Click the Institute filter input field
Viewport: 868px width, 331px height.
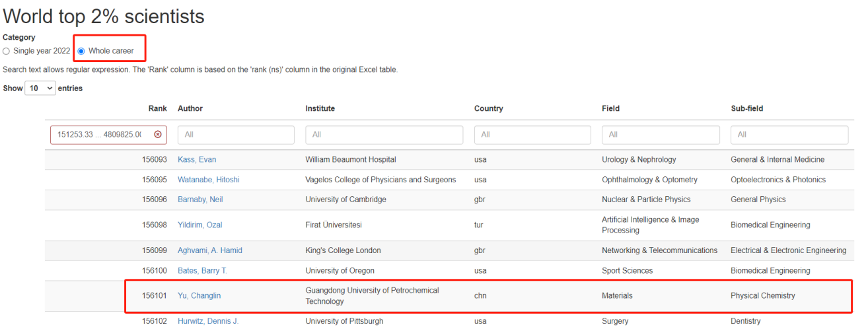tap(384, 135)
